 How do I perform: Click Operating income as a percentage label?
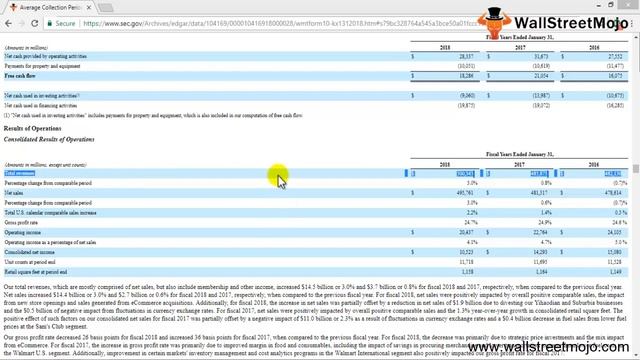pyautogui.click(x=50, y=242)
